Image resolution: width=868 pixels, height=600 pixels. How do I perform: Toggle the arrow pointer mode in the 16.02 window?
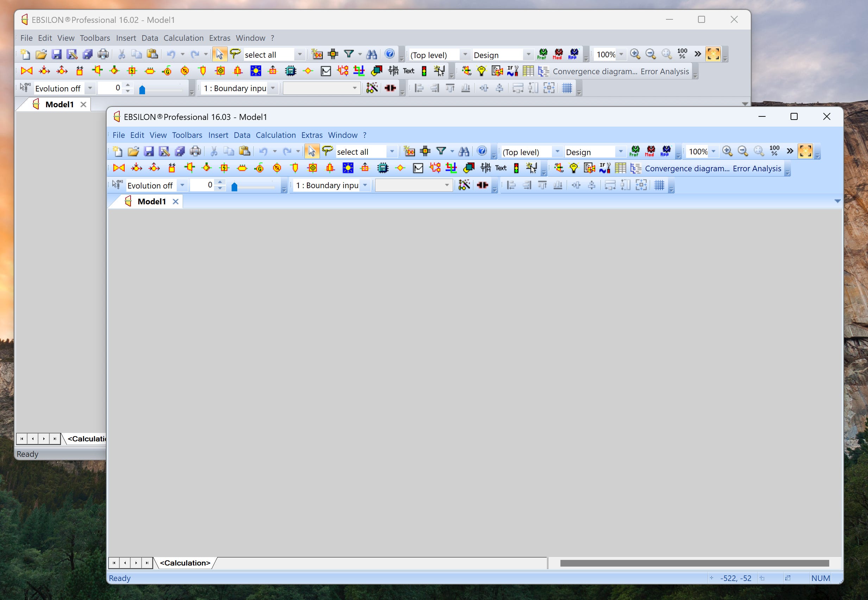coord(219,55)
